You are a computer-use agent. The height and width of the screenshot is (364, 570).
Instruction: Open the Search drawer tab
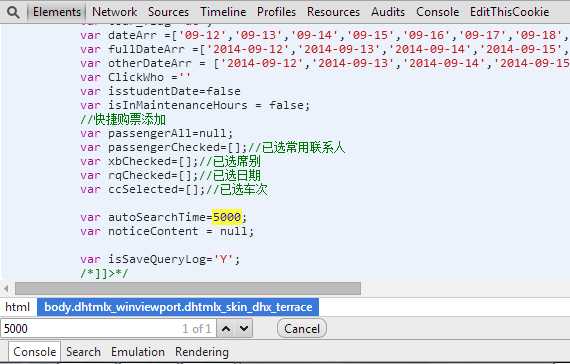[x=83, y=352]
